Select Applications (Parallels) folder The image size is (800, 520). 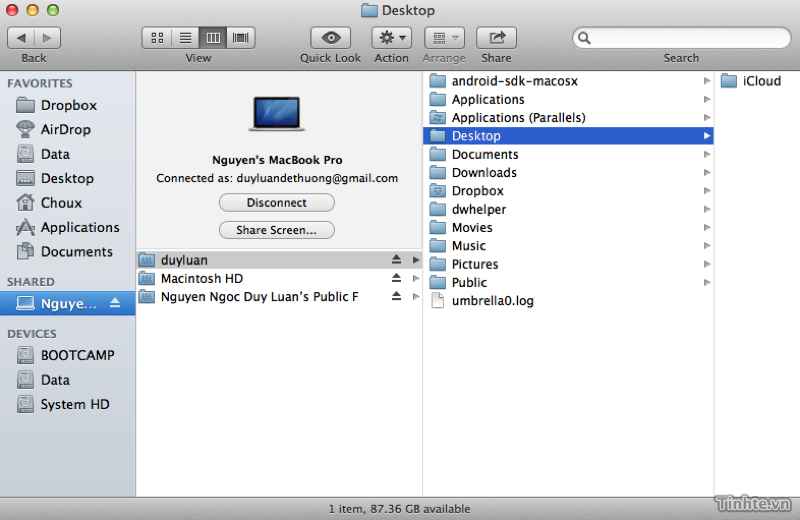[568, 117]
